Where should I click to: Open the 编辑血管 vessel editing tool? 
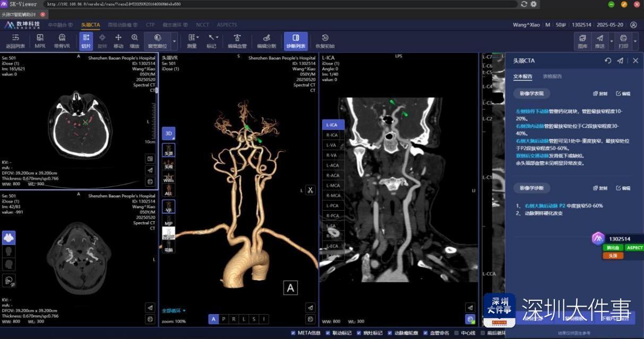click(237, 41)
